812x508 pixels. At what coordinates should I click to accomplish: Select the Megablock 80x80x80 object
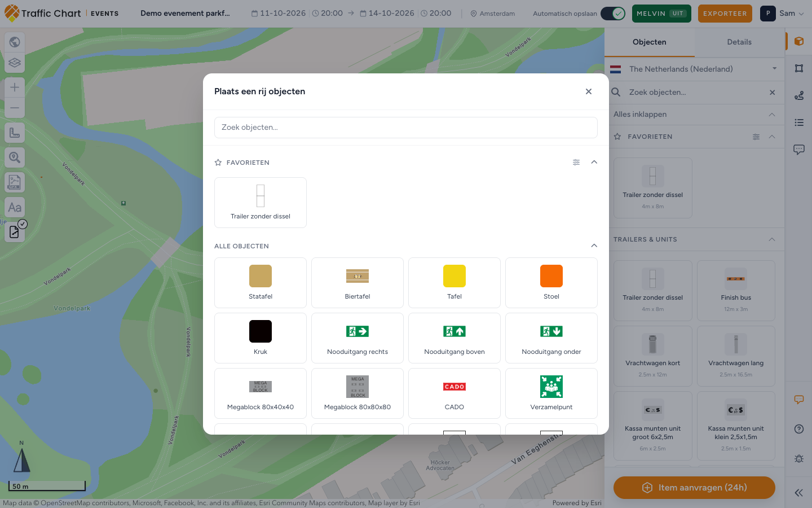coord(358,393)
